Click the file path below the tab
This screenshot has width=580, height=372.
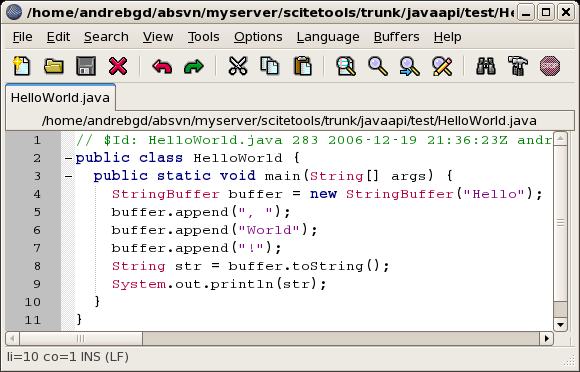point(289,121)
